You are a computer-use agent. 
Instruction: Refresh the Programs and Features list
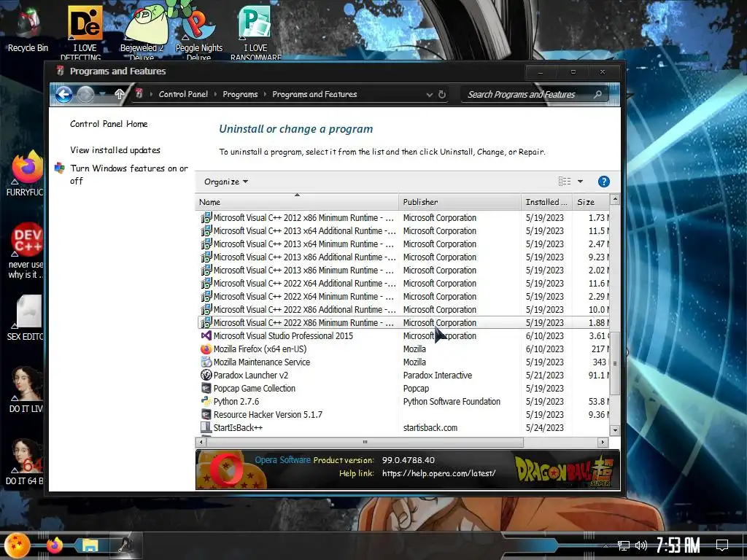click(441, 94)
